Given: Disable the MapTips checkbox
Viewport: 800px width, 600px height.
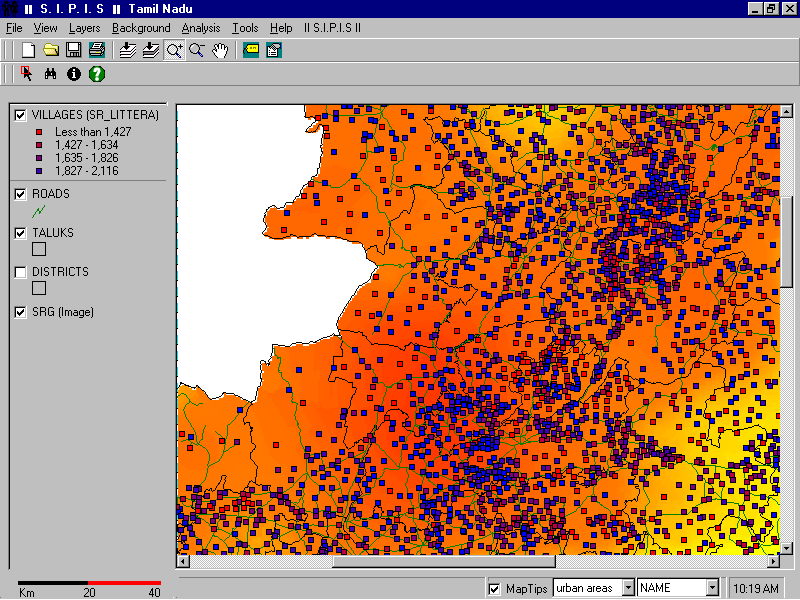Looking at the screenshot, I should [x=494, y=589].
